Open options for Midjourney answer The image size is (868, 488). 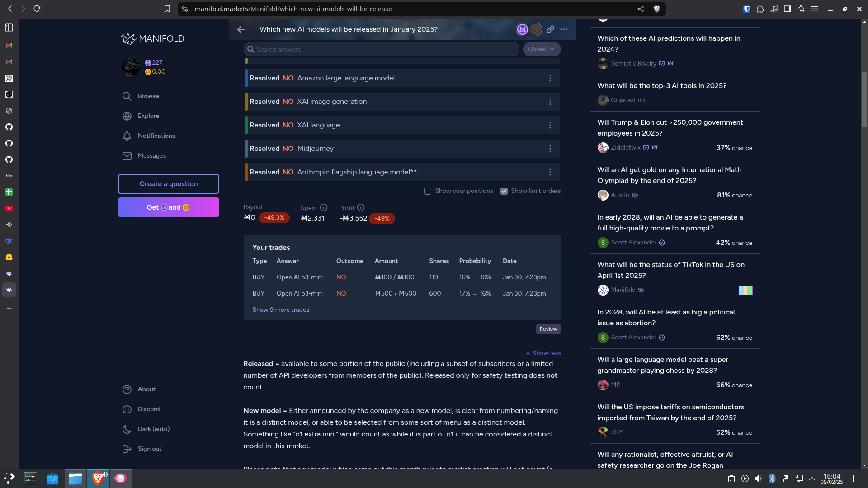tap(550, 149)
